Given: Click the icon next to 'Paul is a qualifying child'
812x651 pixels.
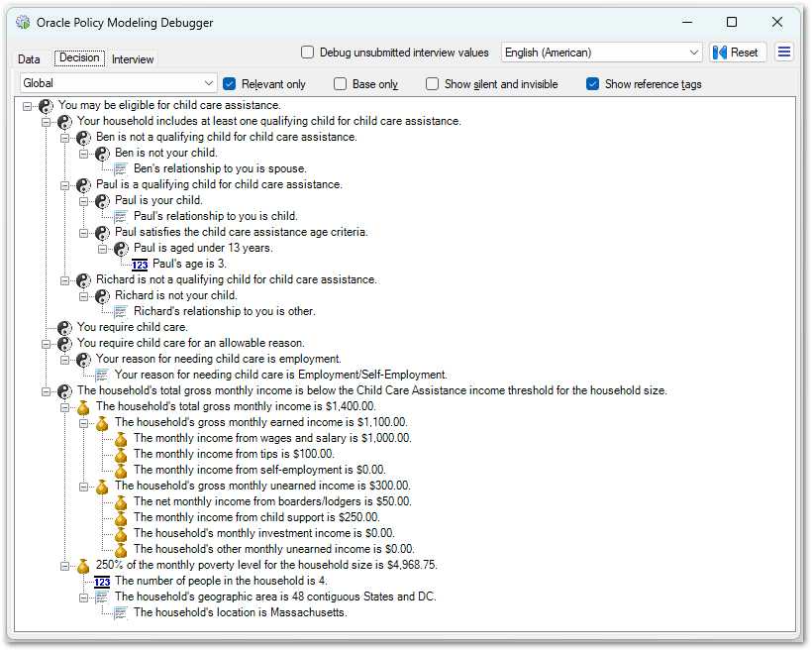Looking at the screenshot, I should tap(83, 185).
